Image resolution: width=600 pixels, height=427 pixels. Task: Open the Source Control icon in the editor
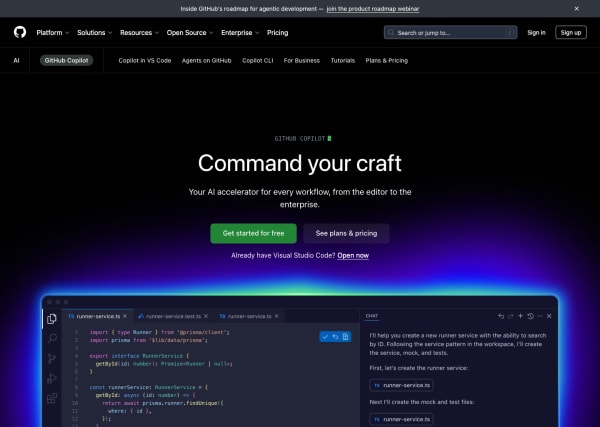pyautogui.click(x=52, y=359)
